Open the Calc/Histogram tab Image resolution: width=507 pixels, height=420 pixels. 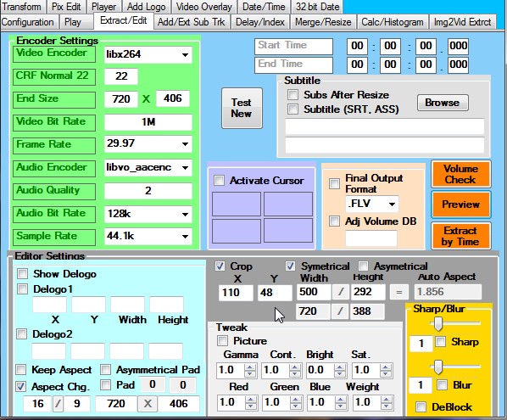click(x=393, y=22)
